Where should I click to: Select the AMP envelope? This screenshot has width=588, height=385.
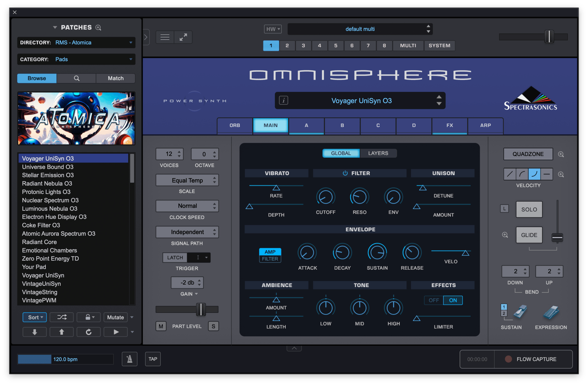(270, 252)
